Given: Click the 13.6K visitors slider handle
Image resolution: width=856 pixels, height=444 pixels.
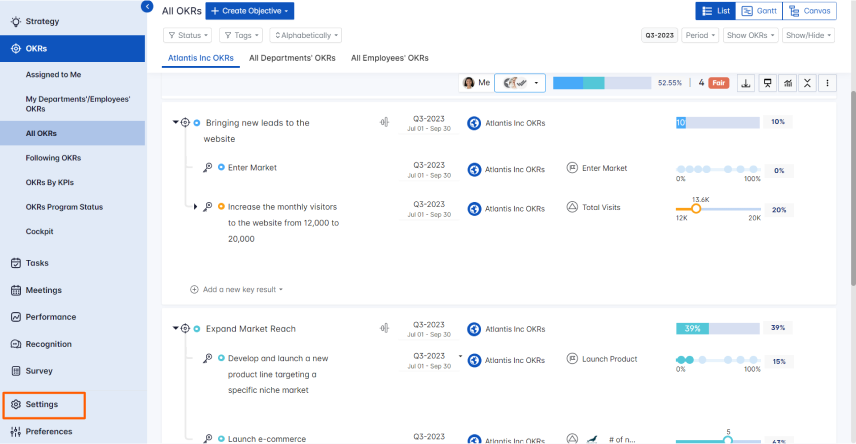Looking at the screenshot, I should 696,209.
